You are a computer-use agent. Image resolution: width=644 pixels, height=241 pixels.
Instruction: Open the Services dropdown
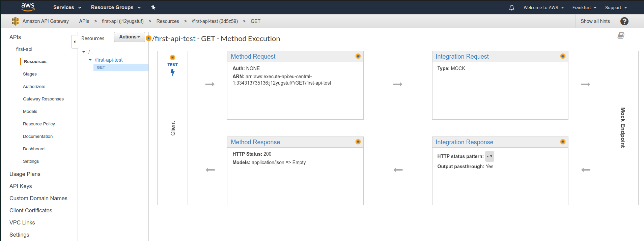[x=67, y=7]
